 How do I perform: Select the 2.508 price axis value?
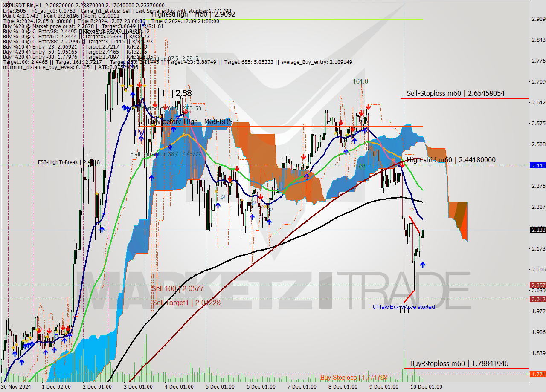[x=538, y=144]
